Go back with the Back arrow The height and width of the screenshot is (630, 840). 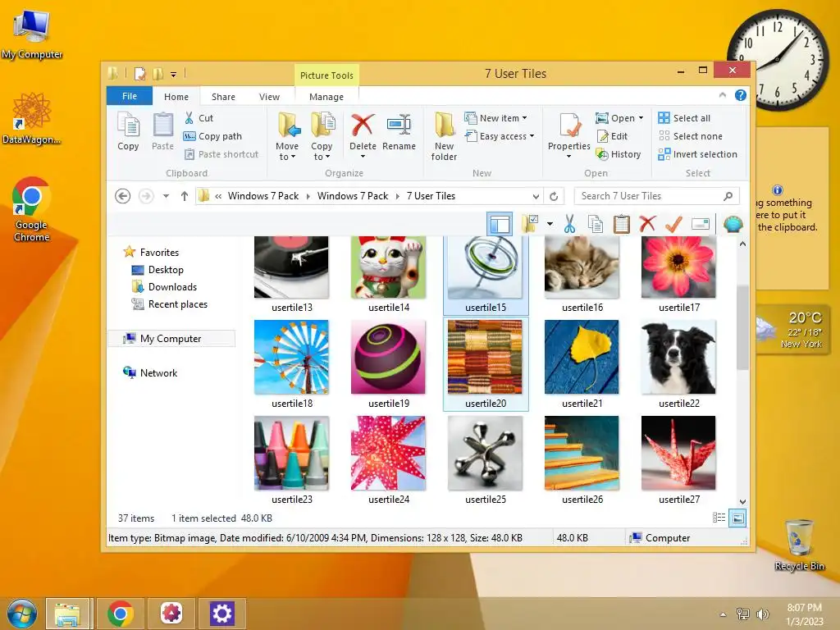pos(123,196)
